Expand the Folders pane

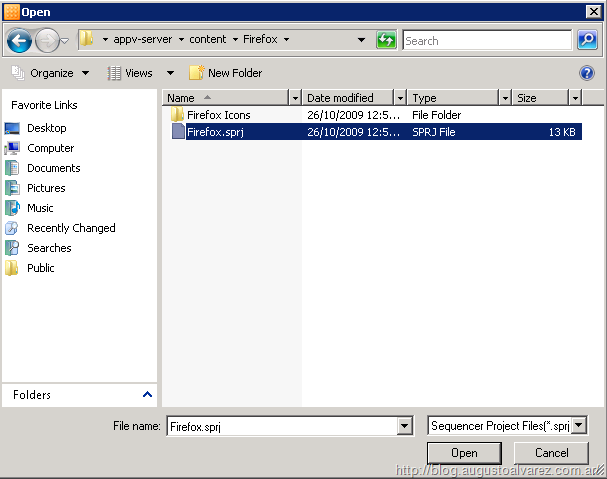click(x=148, y=395)
